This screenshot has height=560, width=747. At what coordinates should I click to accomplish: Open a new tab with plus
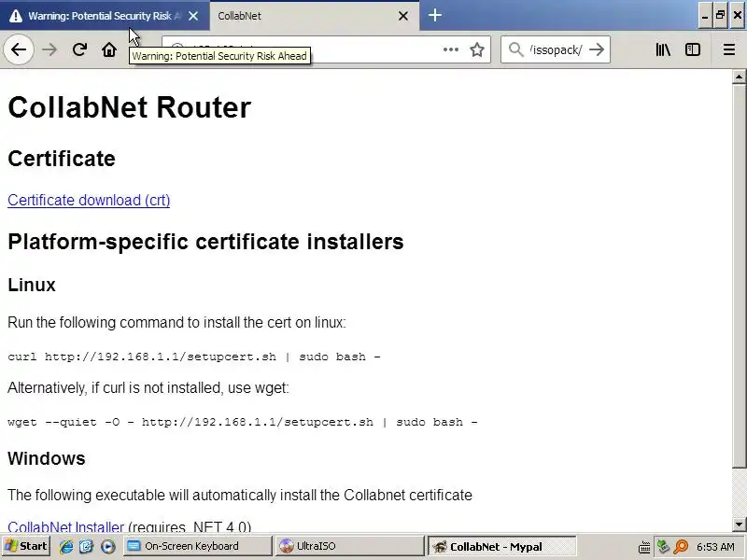point(434,15)
